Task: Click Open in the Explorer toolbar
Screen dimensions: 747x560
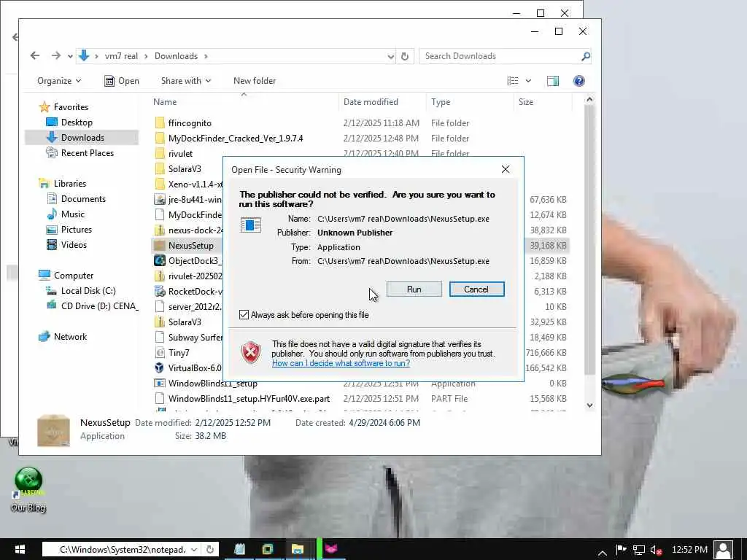Action: click(x=122, y=81)
